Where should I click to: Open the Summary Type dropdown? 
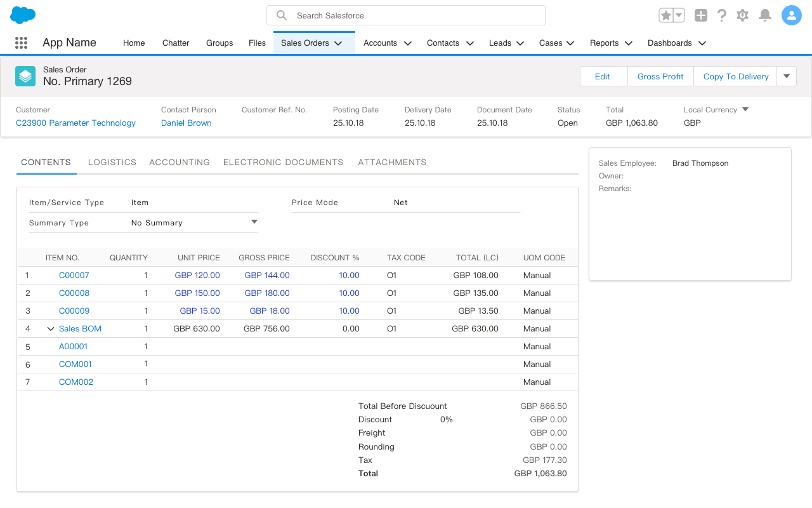pyautogui.click(x=254, y=222)
